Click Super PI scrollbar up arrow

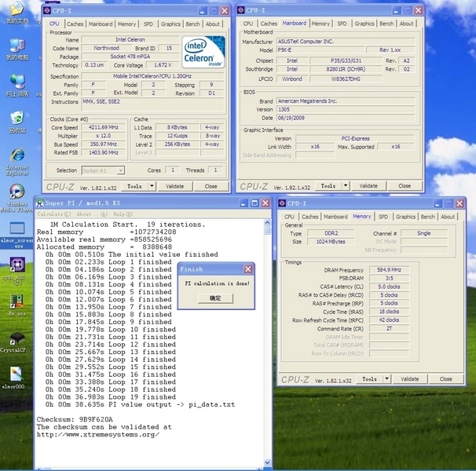(268, 224)
